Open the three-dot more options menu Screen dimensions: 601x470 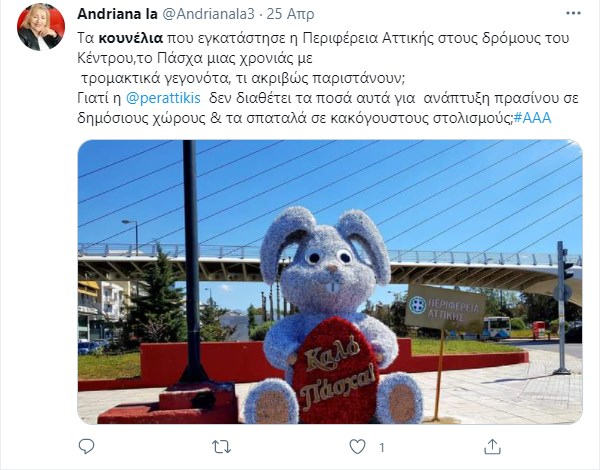pyautogui.click(x=573, y=13)
